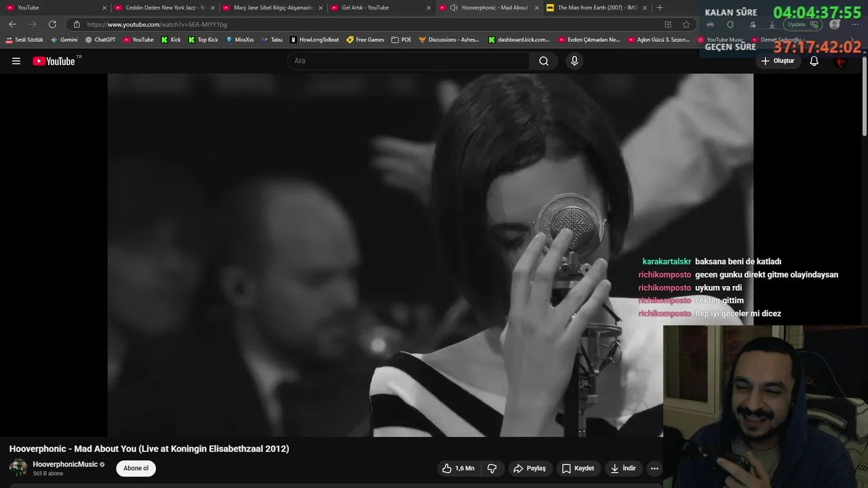Image resolution: width=868 pixels, height=488 pixels.
Task: Open the Kick bookmark
Action: coord(171,40)
